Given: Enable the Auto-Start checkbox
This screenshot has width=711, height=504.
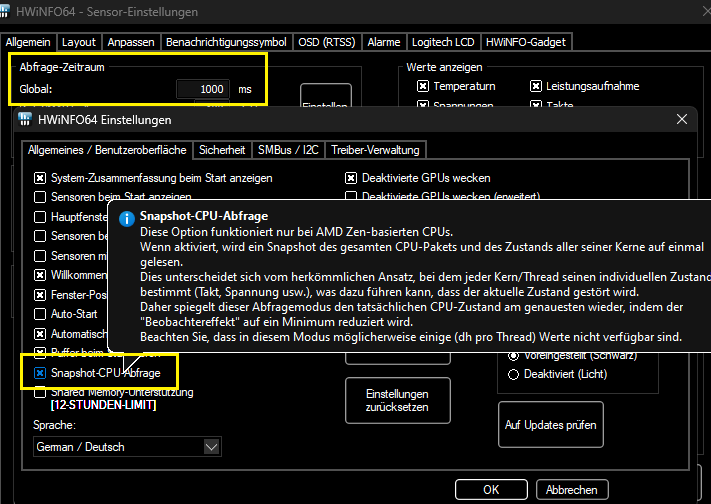Looking at the screenshot, I should tap(40, 314).
